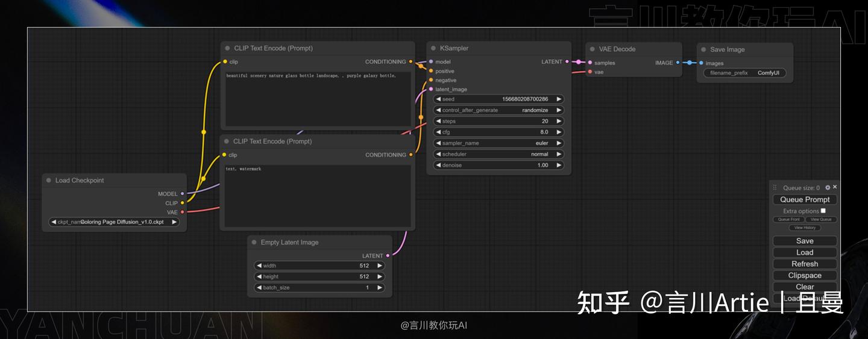Screen dimensions: 868x339
Task: Open settings with the gear icon beside Queue size
Action: (x=828, y=188)
